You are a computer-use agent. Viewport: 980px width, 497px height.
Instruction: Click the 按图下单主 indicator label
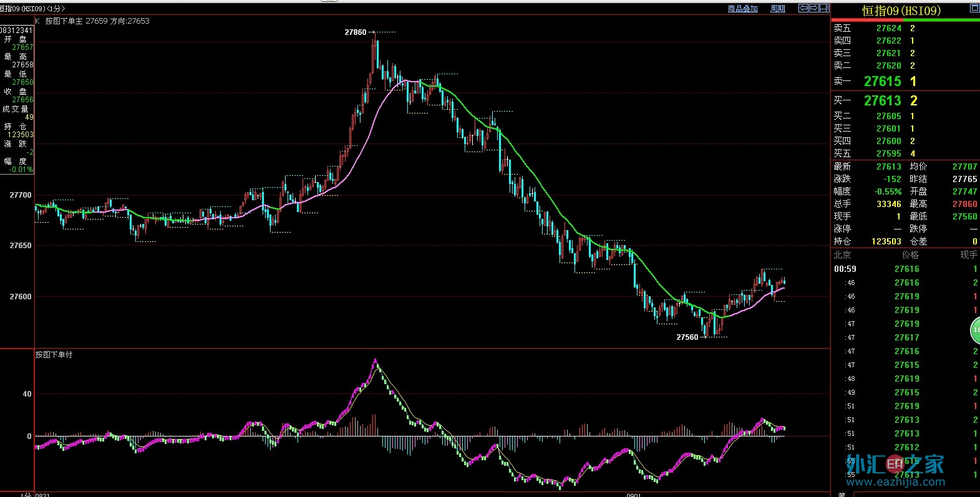coord(64,21)
